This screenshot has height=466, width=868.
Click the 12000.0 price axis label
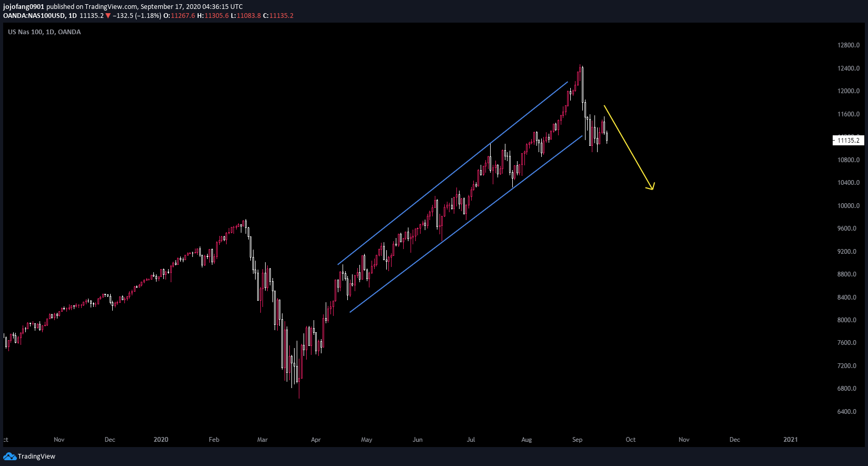coord(849,91)
